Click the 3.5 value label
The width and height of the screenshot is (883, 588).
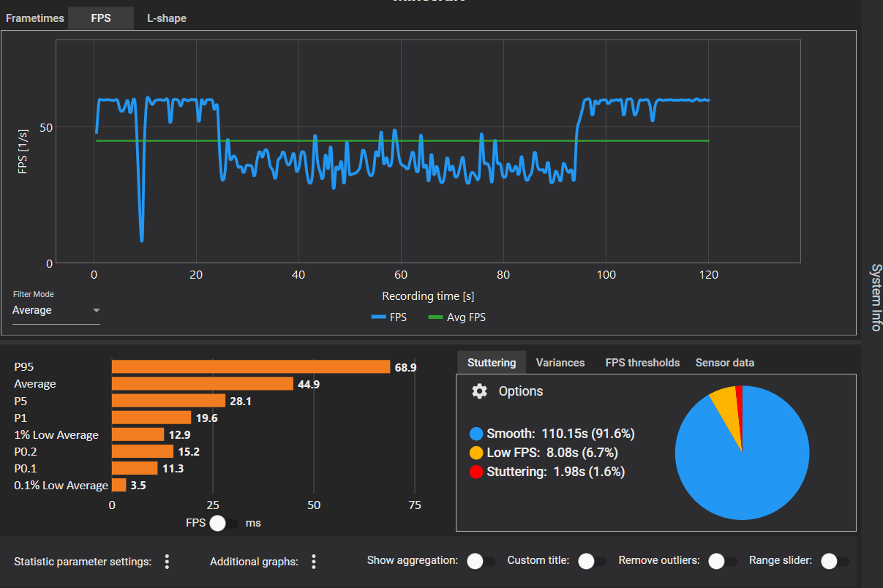click(138, 485)
